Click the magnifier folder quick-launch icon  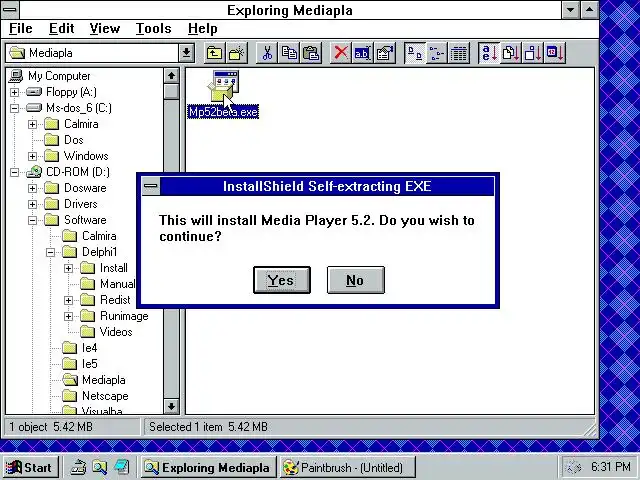tap(100, 467)
